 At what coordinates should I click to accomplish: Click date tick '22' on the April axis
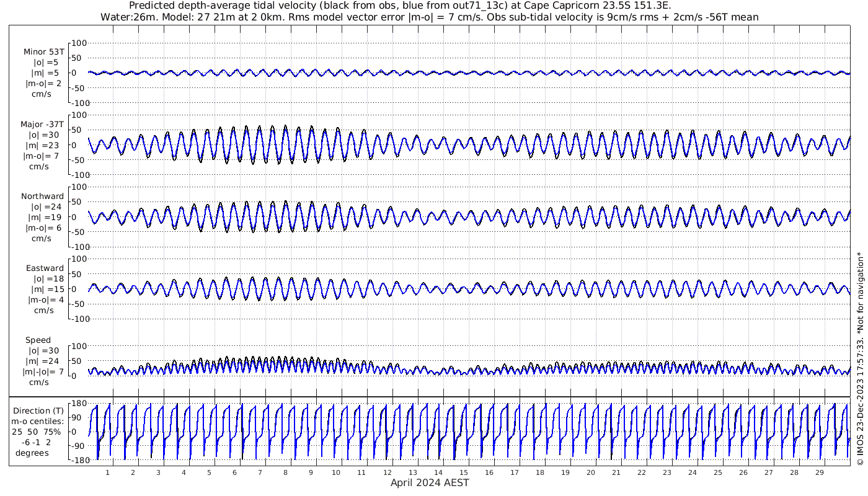pyautogui.click(x=642, y=472)
